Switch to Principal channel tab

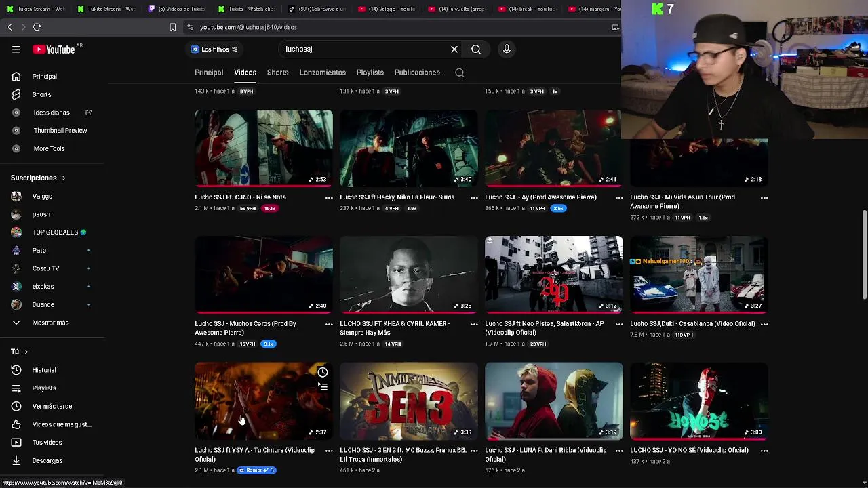point(209,73)
